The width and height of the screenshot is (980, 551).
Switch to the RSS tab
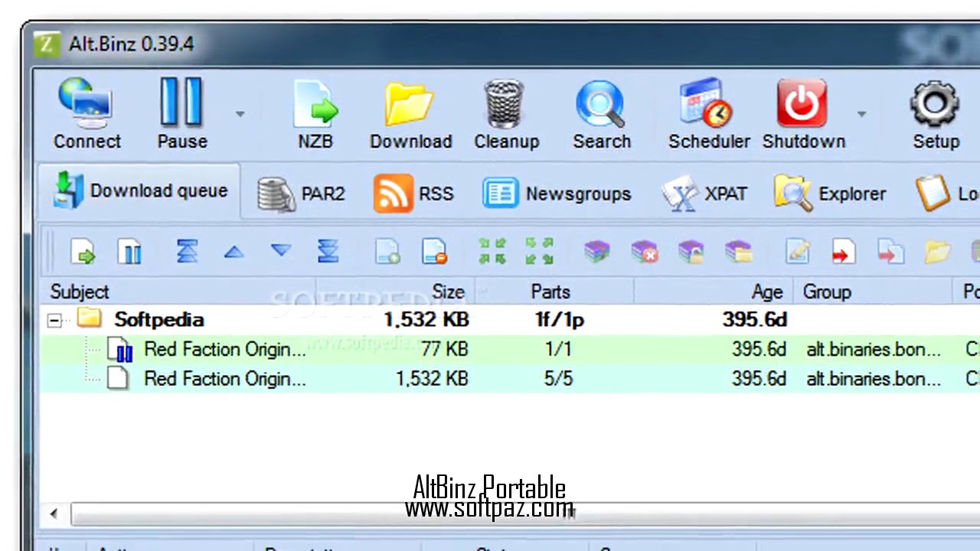click(414, 193)
